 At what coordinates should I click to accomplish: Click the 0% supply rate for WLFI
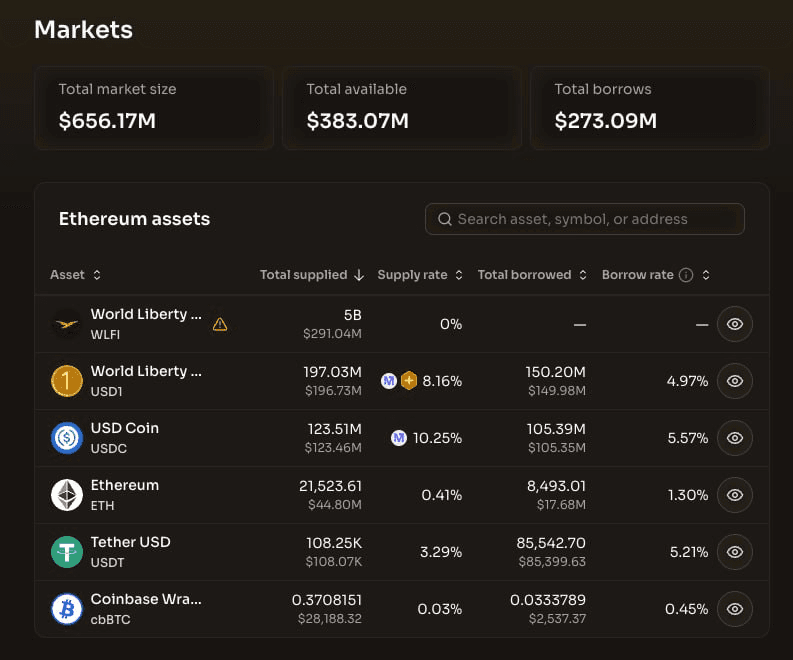(x=451, y=324)
